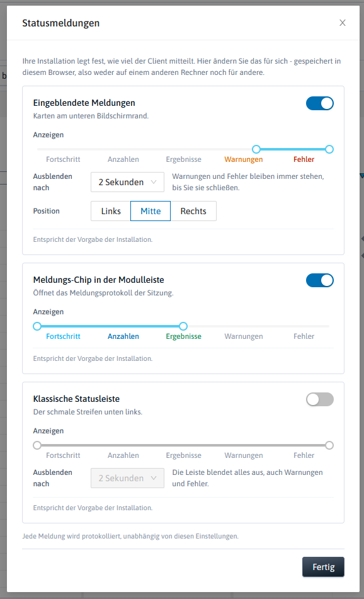Close the Statusmeldungen dialog with the X
Screen dimensions: 364x599
[343, 23]
